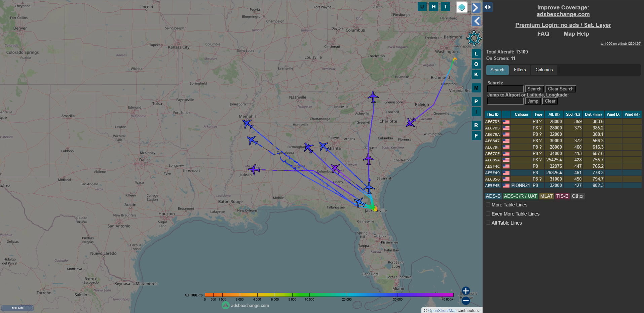Select aircraft row AE67D3
The width and height of the screenshot is (644, 313).
pyautogui.click(x=563, y=122)
